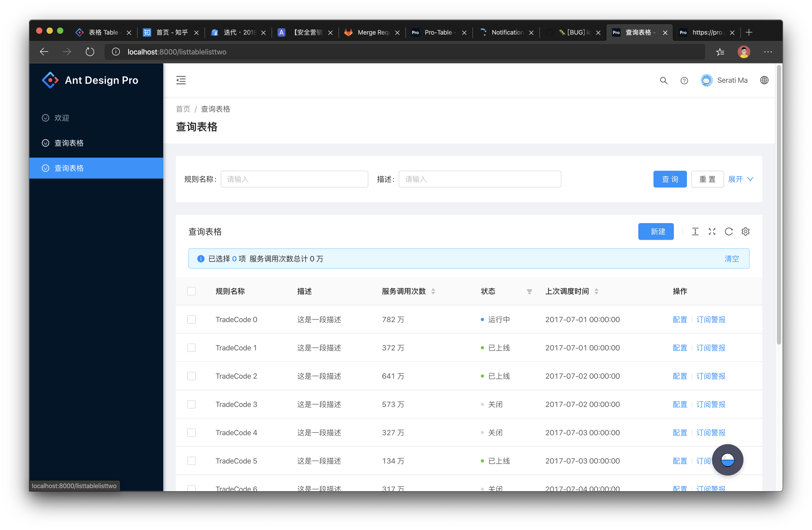
Task: Adjust table density with the density icon
Action: point(695,231)
